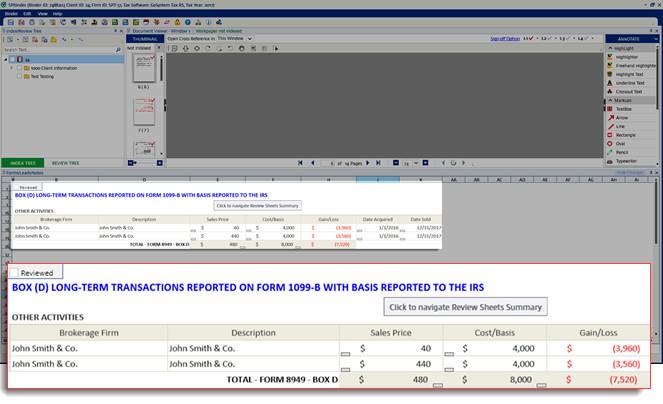663x404 pixels.
Task: Go to next page in document viewer
Action: [x=367, y=163]
